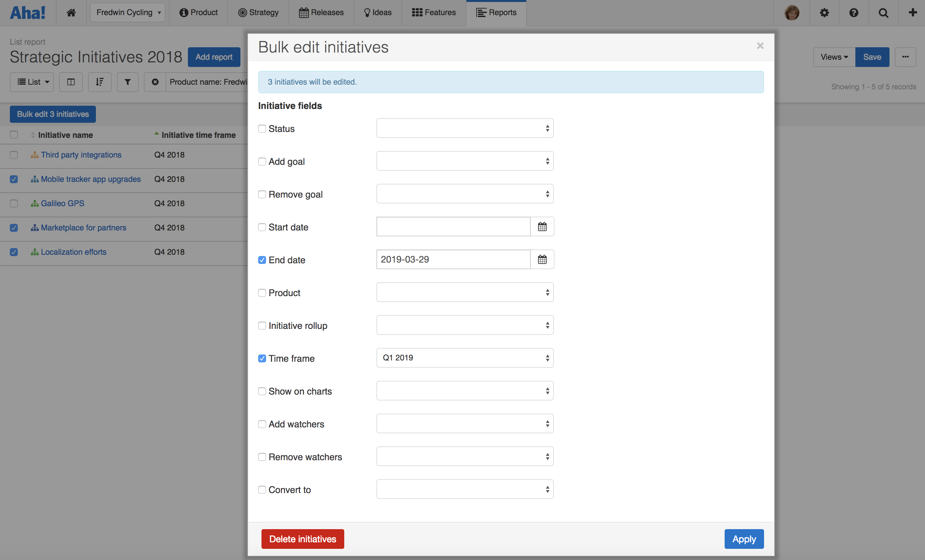Enable the Status field checkbox
Screen dimensions: 925x560
[262, 129]
